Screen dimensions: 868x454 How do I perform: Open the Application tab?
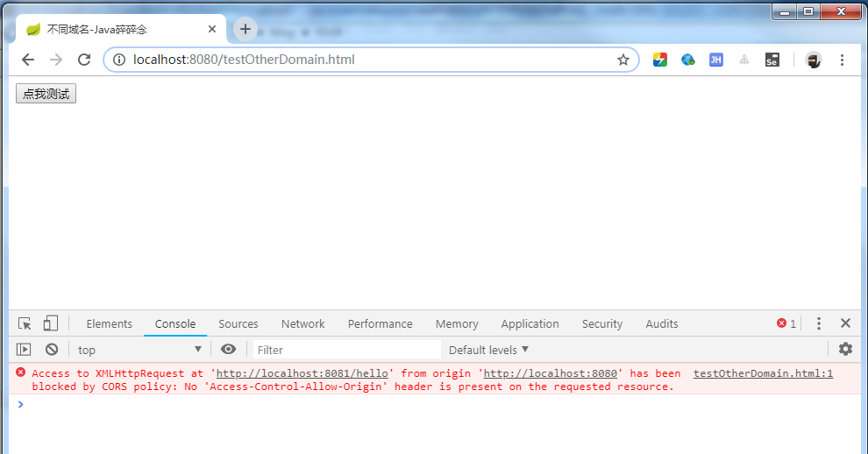point(530,324)
